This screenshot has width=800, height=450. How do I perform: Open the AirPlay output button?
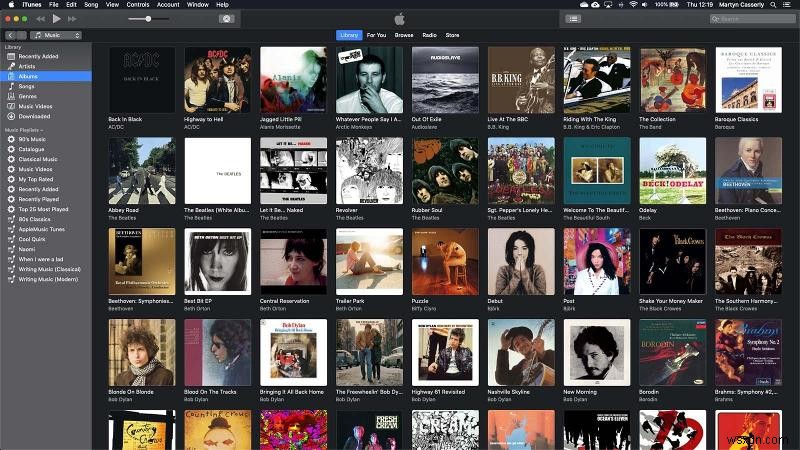coord(227,19)
